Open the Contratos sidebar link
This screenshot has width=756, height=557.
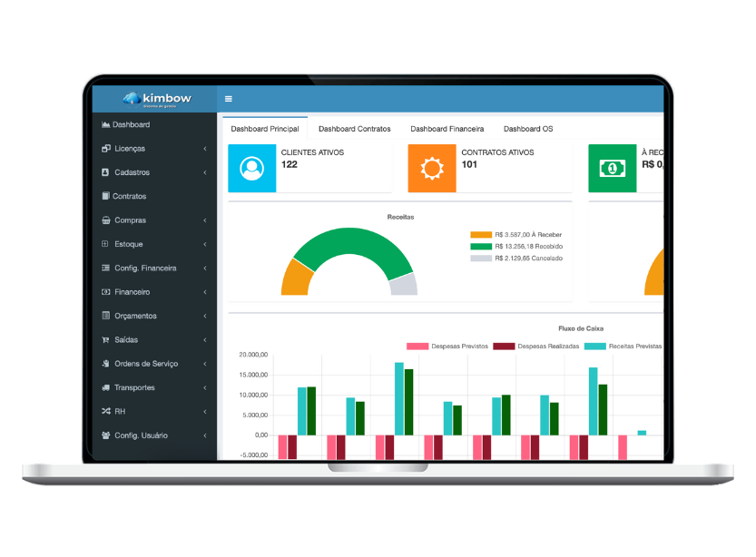pos(129,196)
